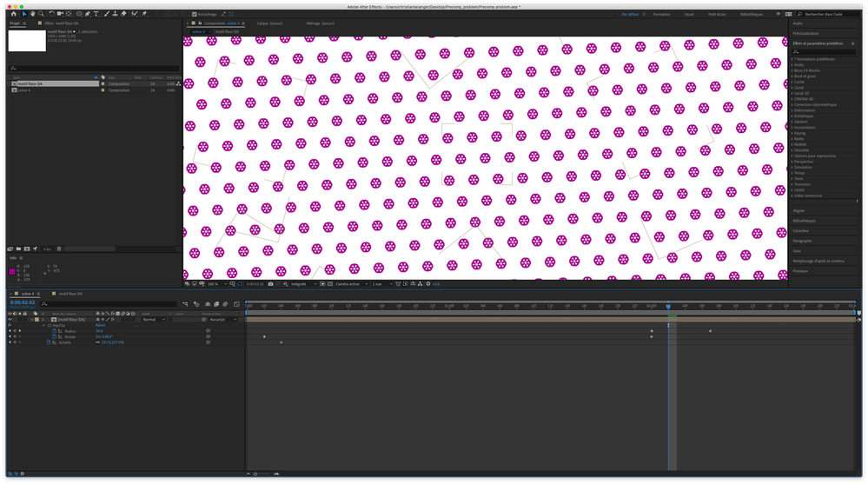Open the Paragraphe panel
868x484 pixels.
point(802,241)
